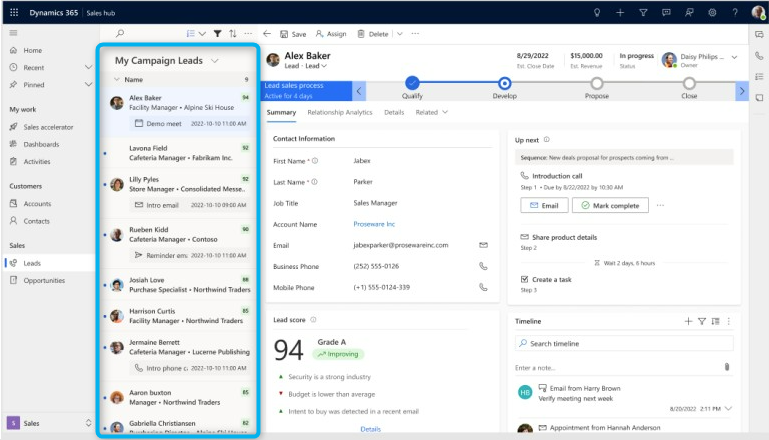Click the search icon above lead list
The height and width of the screenshot is (440, 769).
[120, 33]
